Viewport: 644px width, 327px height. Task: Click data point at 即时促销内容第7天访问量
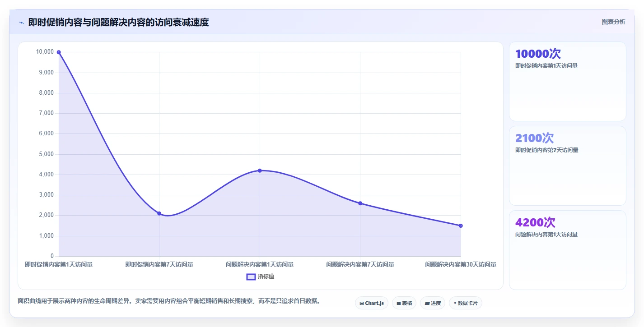159,213
